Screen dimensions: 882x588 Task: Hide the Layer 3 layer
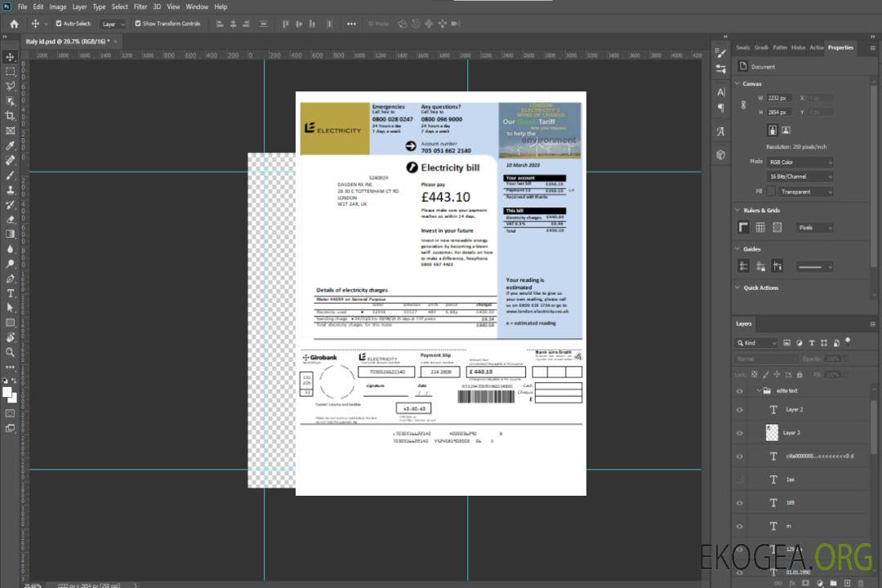tap(740, 433)
